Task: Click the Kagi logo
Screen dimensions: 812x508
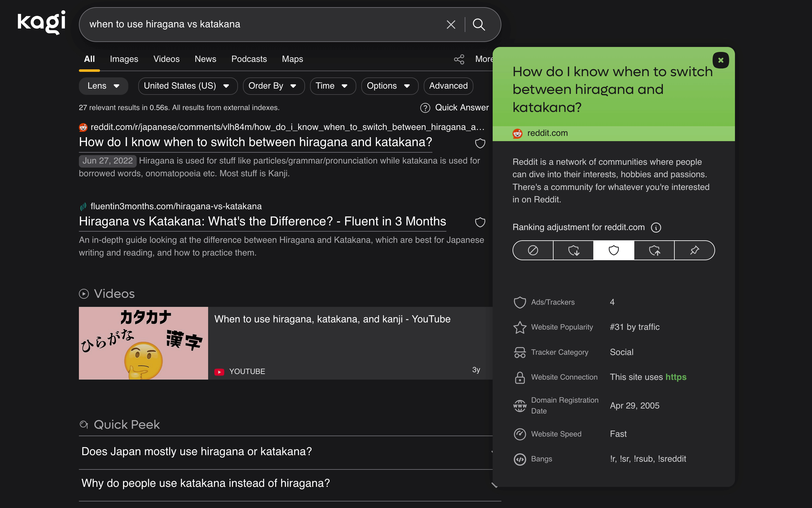Action: click(x=41, y=22)
